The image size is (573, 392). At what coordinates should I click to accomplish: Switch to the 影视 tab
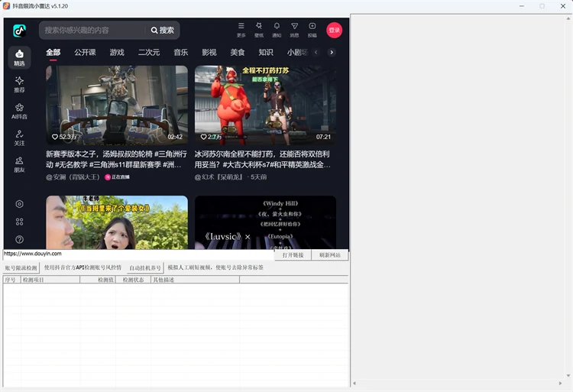click(x=209, y=52)
